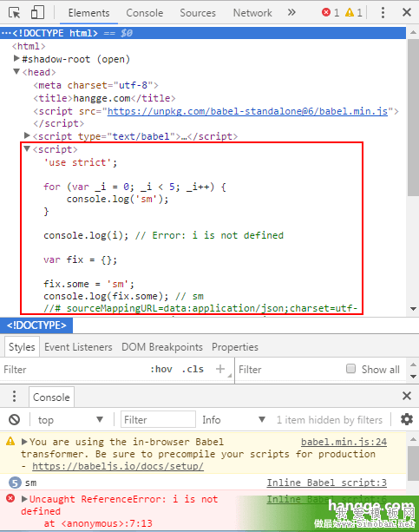The height and width of the screenshot is (532, 419).
Task: Click the console output scrollbar thumb
Action: (x=413, y=463)
